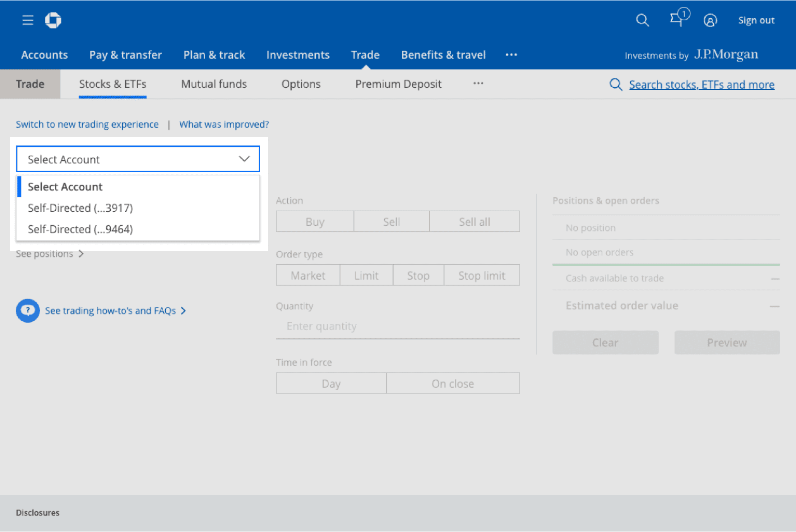Switch to new trading experience
This screenshot has width=796, height=532.
(x=87, y=124)
